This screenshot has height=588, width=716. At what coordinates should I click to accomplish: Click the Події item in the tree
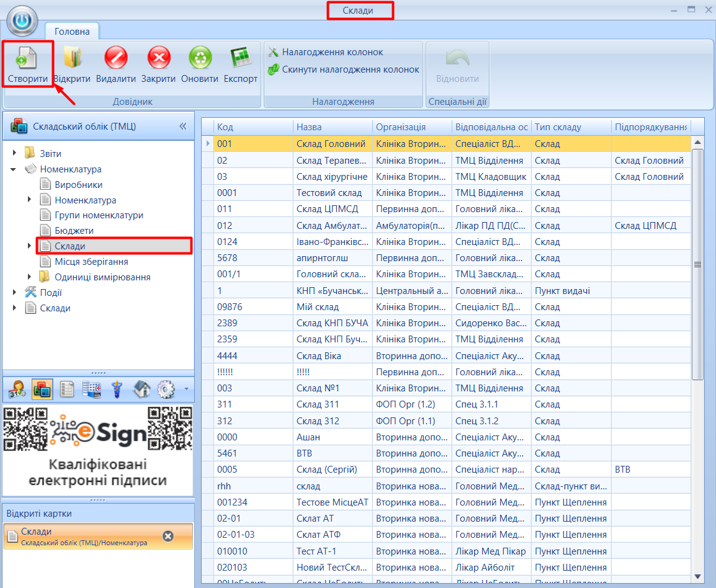[51, 293]
